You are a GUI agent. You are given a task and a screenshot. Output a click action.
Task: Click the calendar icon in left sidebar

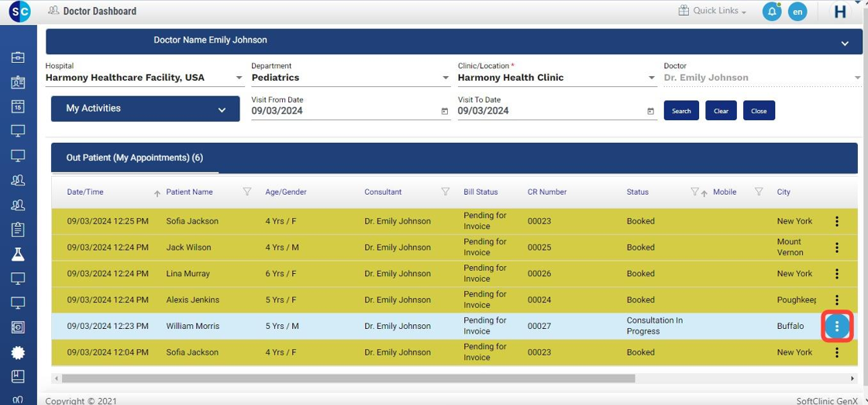[x=18, y=107]
